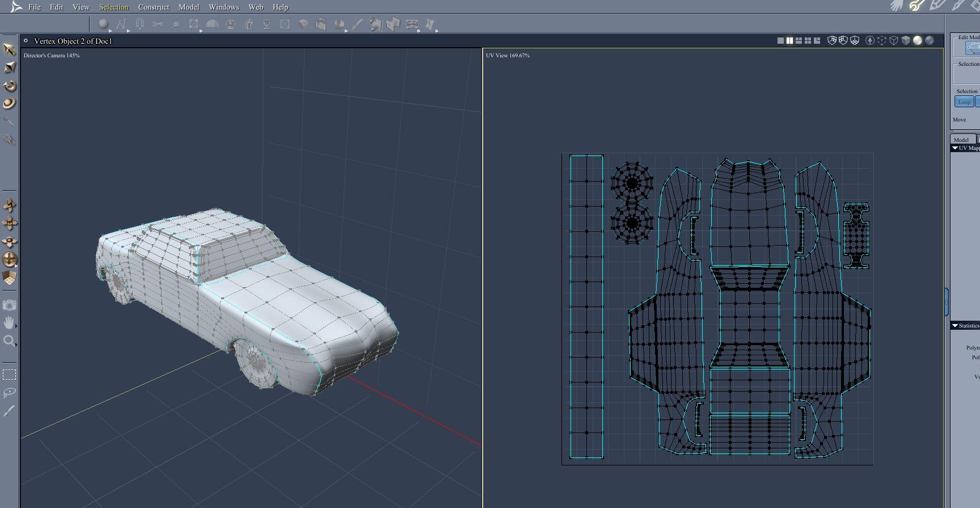Image resolution: width=980 pixels, height=508 pixels.
Task: Collapse the Statistics section
Action: coord(955,326)
